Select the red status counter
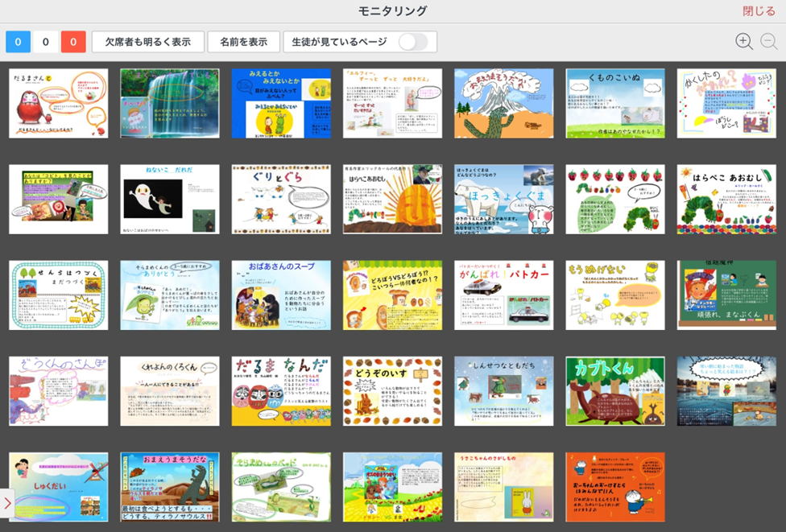Viewport: 786px width, 532px height. 73,42
